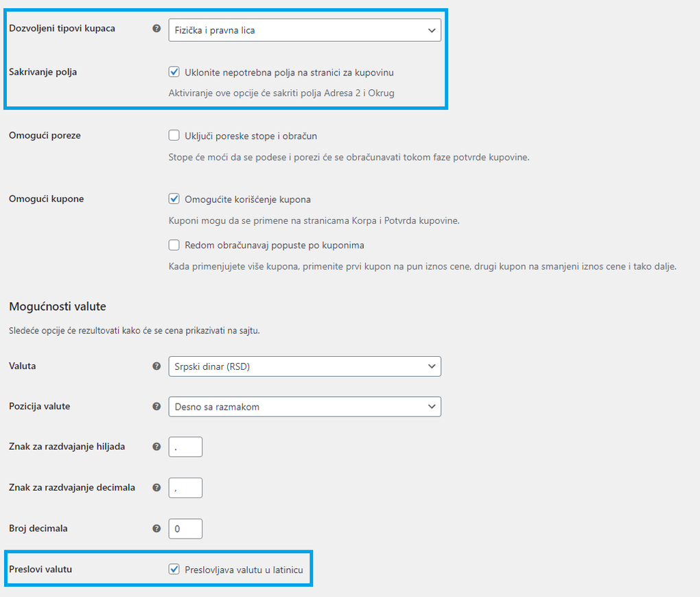
Task: Click the thousands separator input field
Action: pos(185,447)
